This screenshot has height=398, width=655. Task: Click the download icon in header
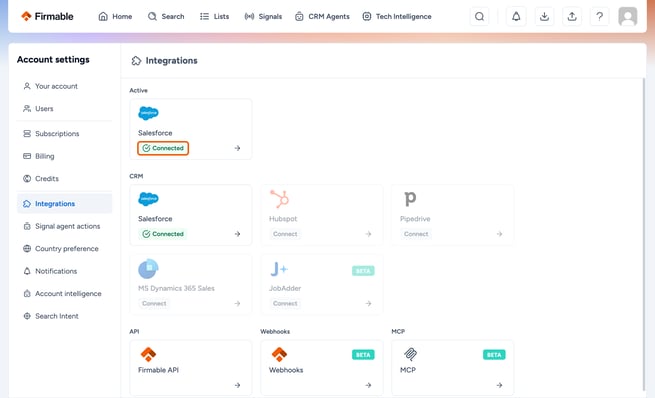tap(544, 16)
